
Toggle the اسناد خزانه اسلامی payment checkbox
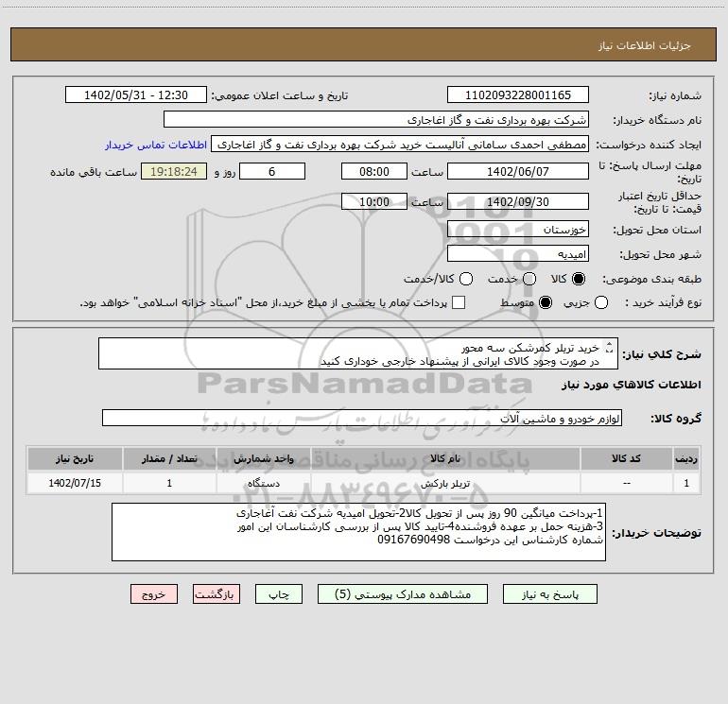point(459,302)
